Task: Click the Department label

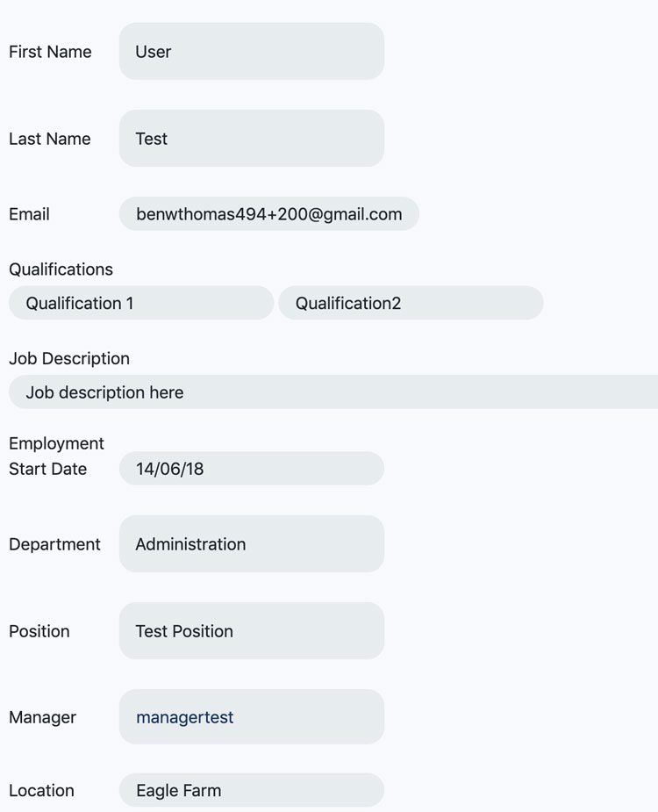Action: (x=54, y=544)
